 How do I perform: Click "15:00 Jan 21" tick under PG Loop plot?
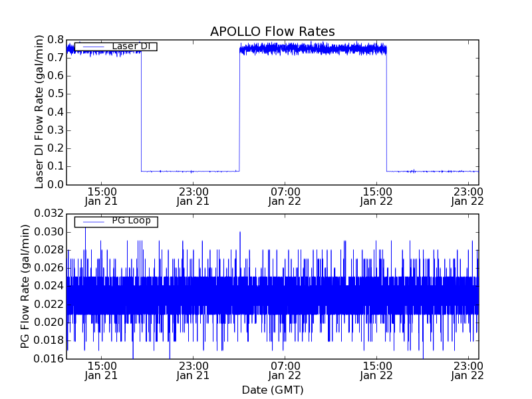click(101, 370)
